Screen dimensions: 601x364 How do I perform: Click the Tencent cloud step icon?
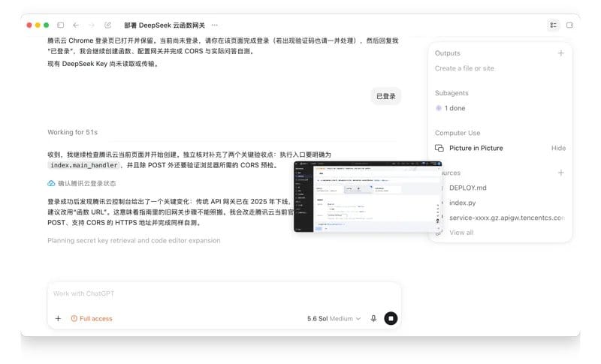pyautogui.click(x=51, y=183)
